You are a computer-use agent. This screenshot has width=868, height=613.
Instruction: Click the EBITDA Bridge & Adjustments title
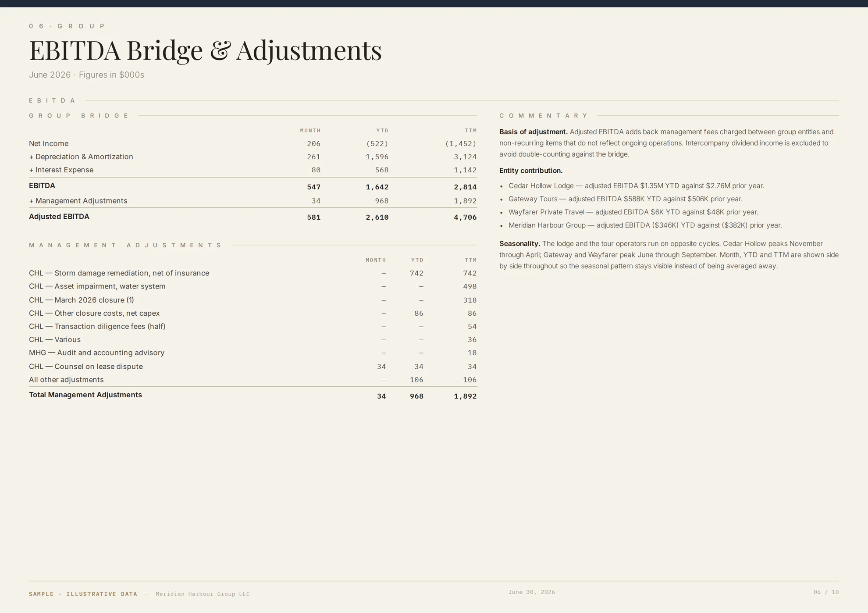pyautogui.click(x=205, y=50)
